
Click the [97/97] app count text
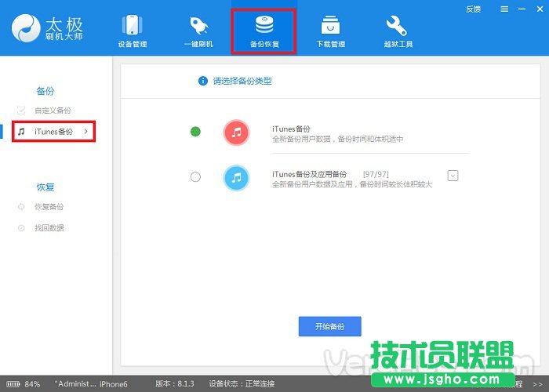(x=376, y=174)
